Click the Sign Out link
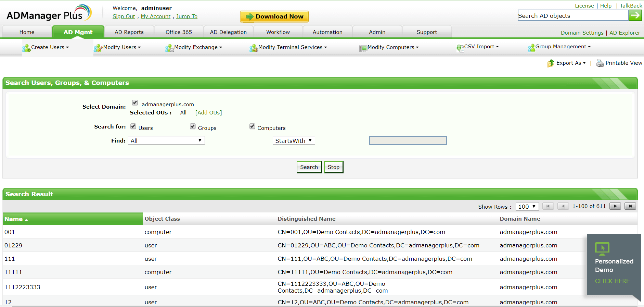Screen dimensions: 644x307 pyautogui.click(x=124, y=16)
